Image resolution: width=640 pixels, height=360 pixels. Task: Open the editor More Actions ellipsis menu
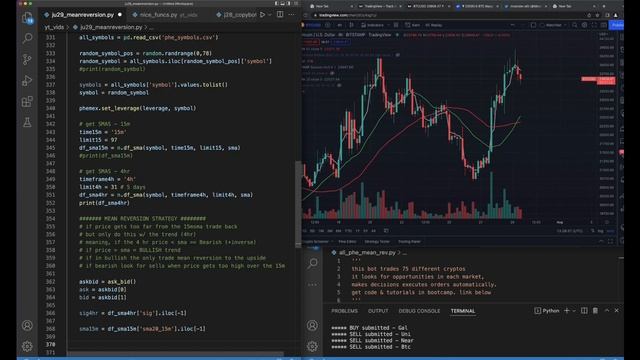[291, 15]
